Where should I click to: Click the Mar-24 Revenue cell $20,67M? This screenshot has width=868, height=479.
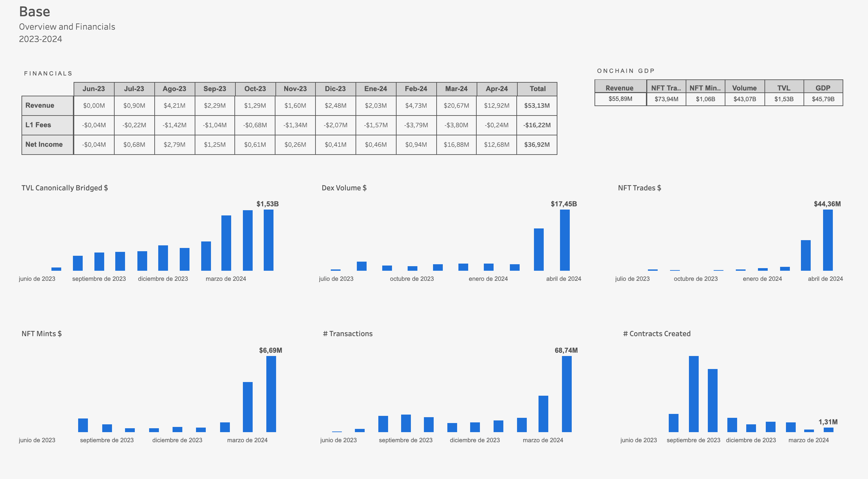[456, 105]
